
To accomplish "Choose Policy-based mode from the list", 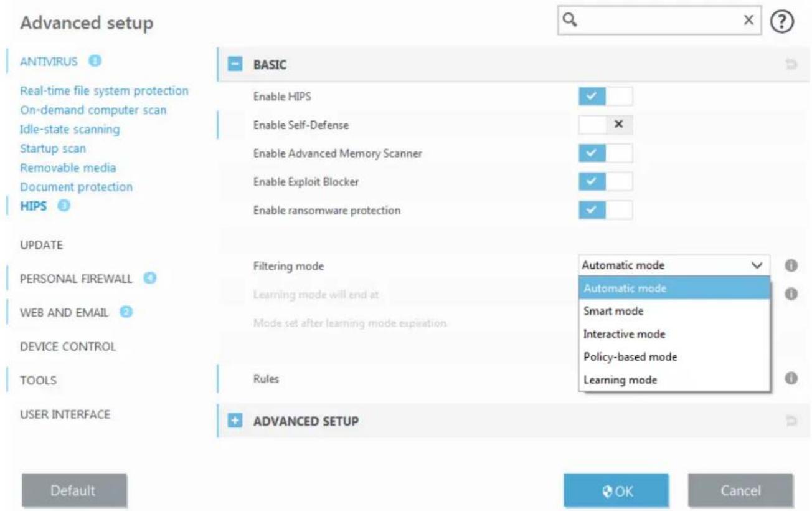I will point(674,357).
